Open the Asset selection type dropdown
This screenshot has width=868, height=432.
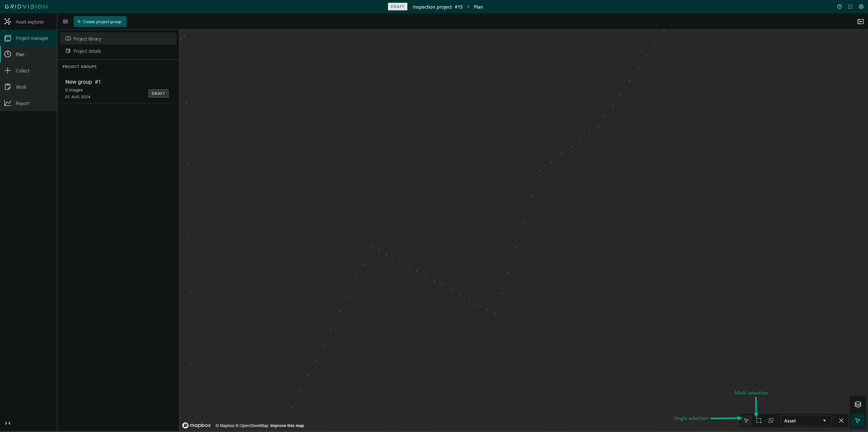coord(805,420)
